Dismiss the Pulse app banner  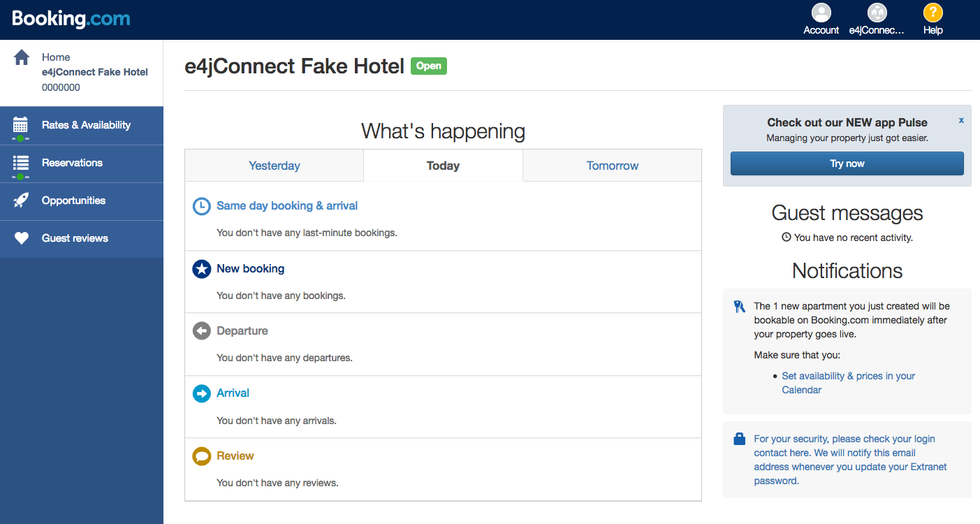[961, 119]
